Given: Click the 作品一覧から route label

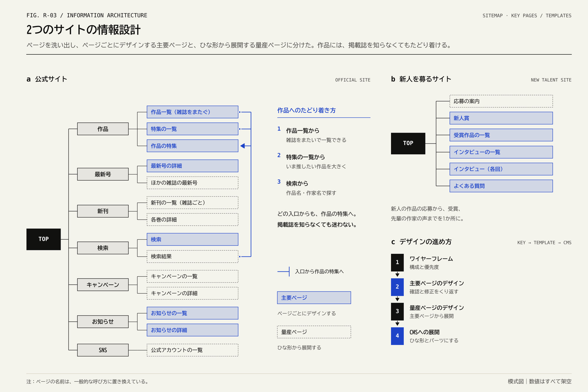Looking at the screenshot, I should point(303,131).
